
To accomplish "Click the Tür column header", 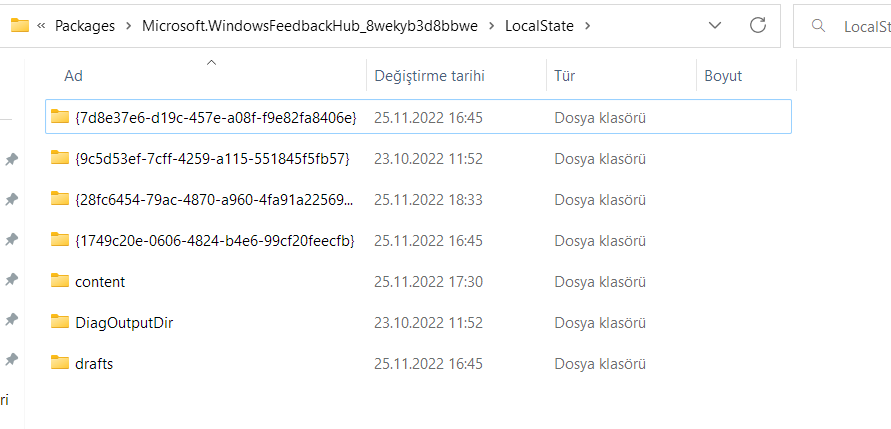I will (565, 76).
